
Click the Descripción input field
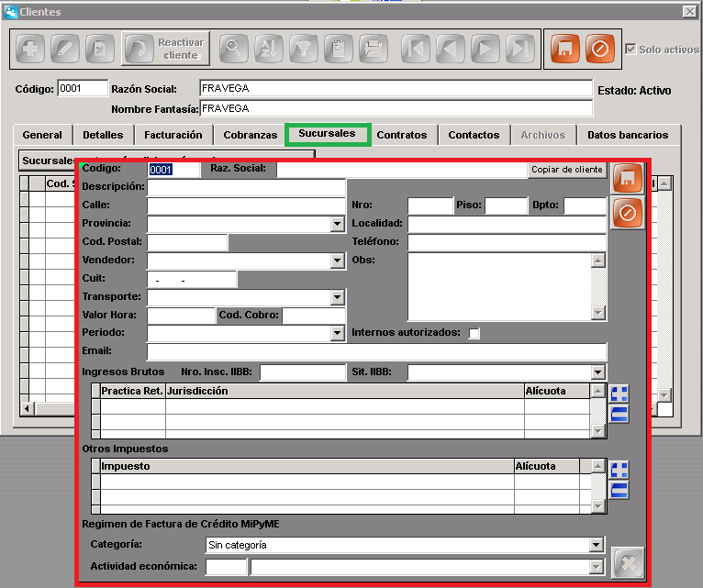click(x=247, y=187)
